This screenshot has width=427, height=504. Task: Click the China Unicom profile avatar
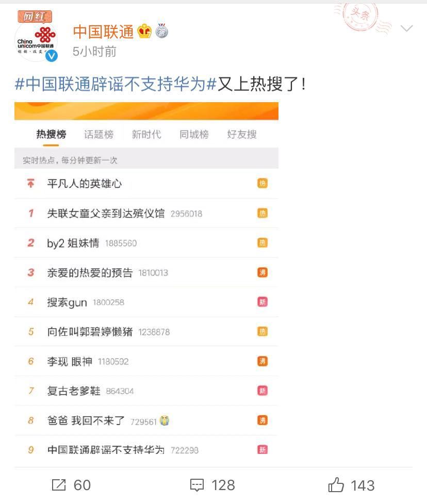tap(37, 41)
